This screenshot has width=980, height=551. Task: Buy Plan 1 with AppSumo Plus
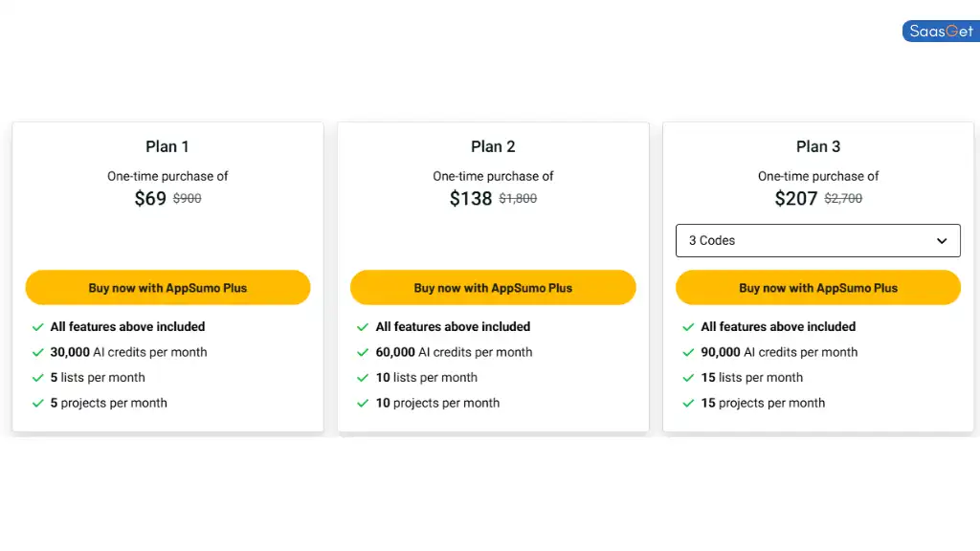pyautogui.click(x=167, y=287)
